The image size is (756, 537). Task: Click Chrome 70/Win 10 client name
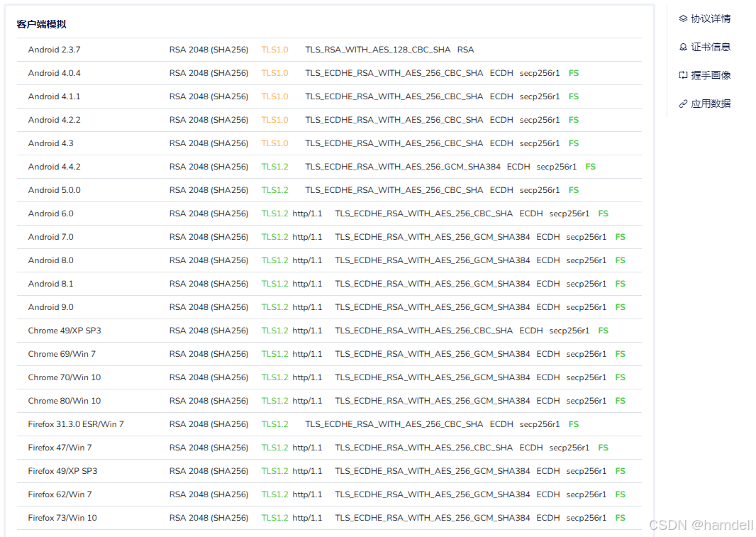pyautogui.click(x=65, y=377)
